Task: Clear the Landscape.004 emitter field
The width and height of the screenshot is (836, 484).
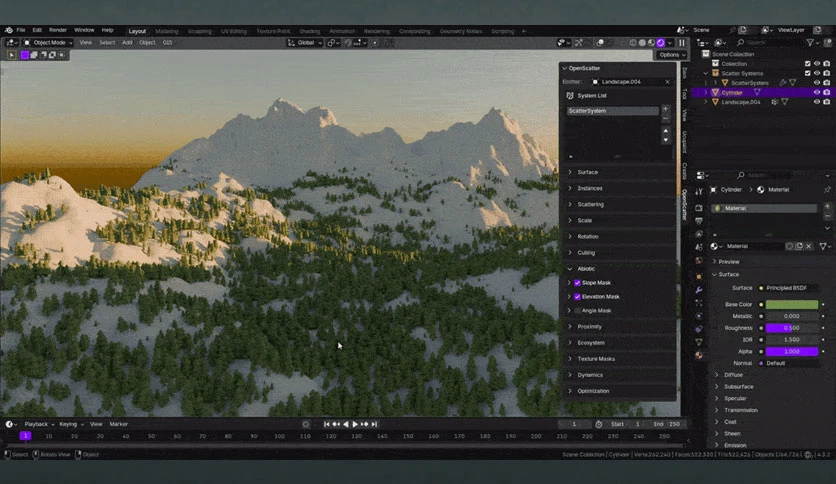Action: 668,82
